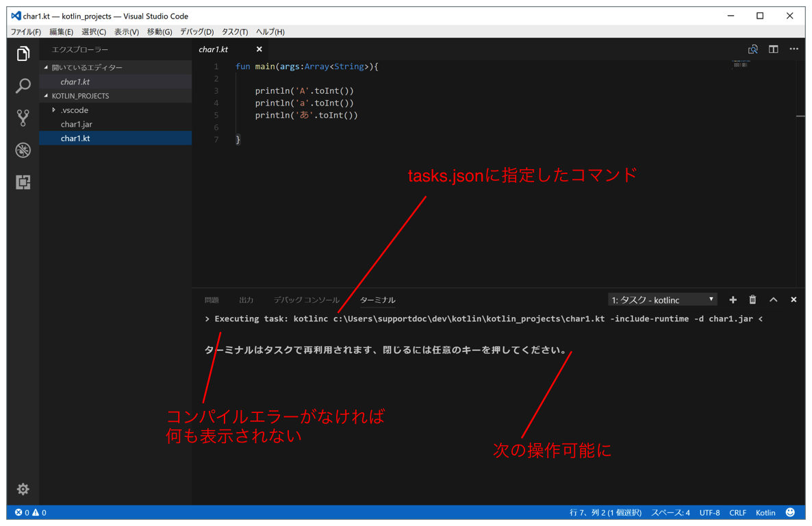Select the terminal instance dropdown '1: タスク - kotlinc'
Viewport: 812px width, 526px height.
662,299
